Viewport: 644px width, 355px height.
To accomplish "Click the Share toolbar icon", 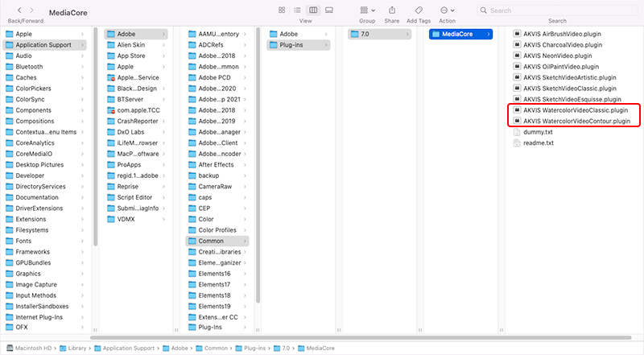I will point(392,10).
